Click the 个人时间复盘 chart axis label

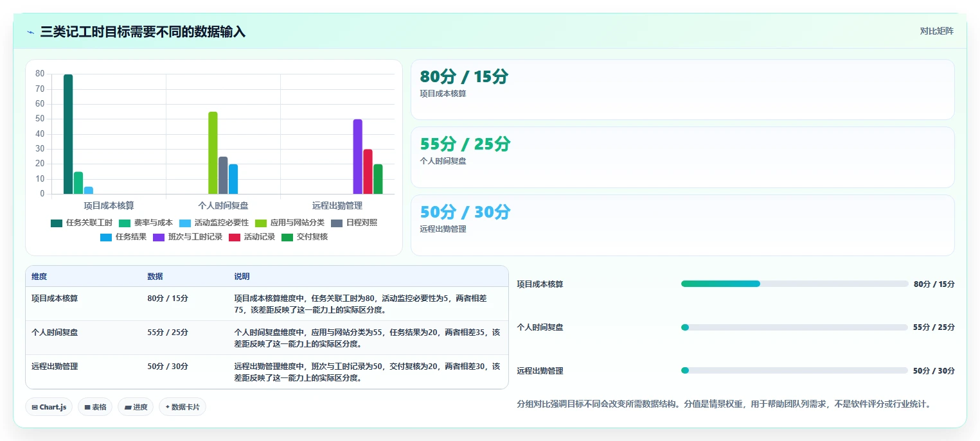click(x=223, y=206)
